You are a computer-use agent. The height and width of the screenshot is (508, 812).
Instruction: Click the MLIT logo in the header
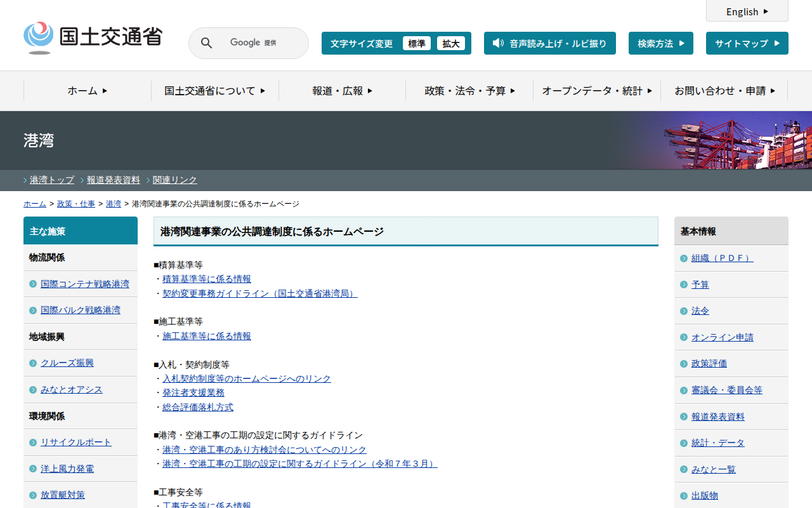pos(93,37)
